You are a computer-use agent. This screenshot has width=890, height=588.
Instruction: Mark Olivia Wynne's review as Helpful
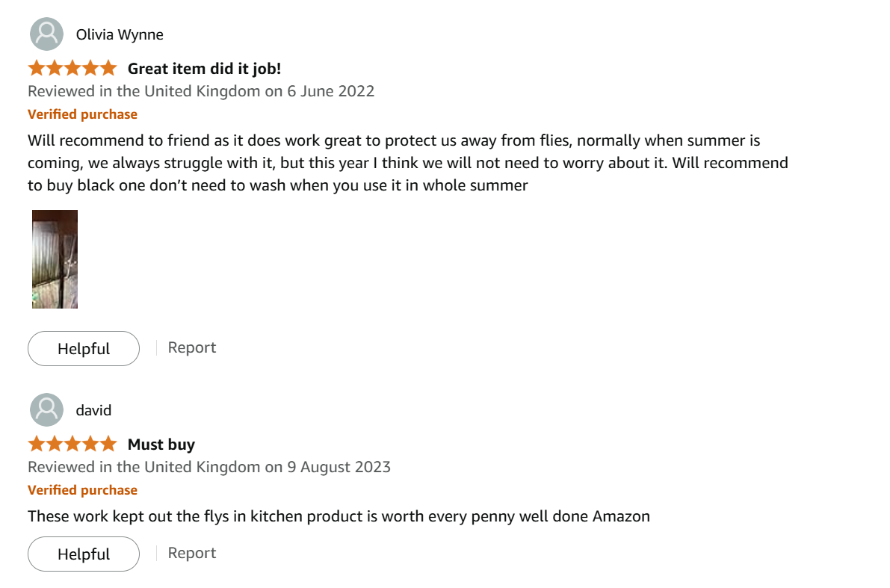click(84, 349)
